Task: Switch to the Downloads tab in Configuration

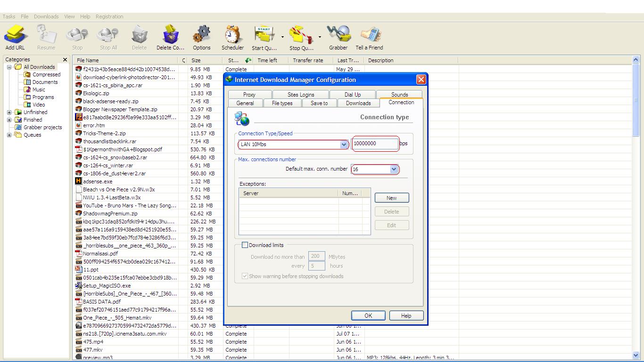Action: [358, 103]
